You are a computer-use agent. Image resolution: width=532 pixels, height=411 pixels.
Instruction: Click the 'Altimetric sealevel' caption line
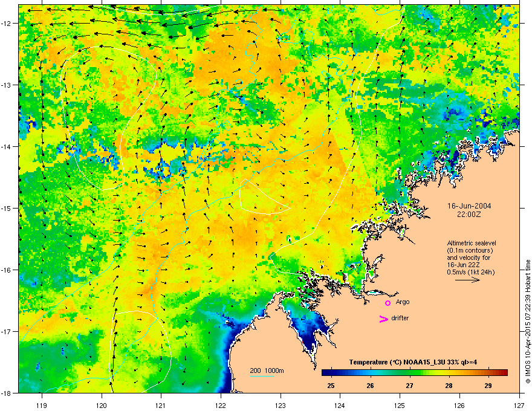(x=472, y=243)
